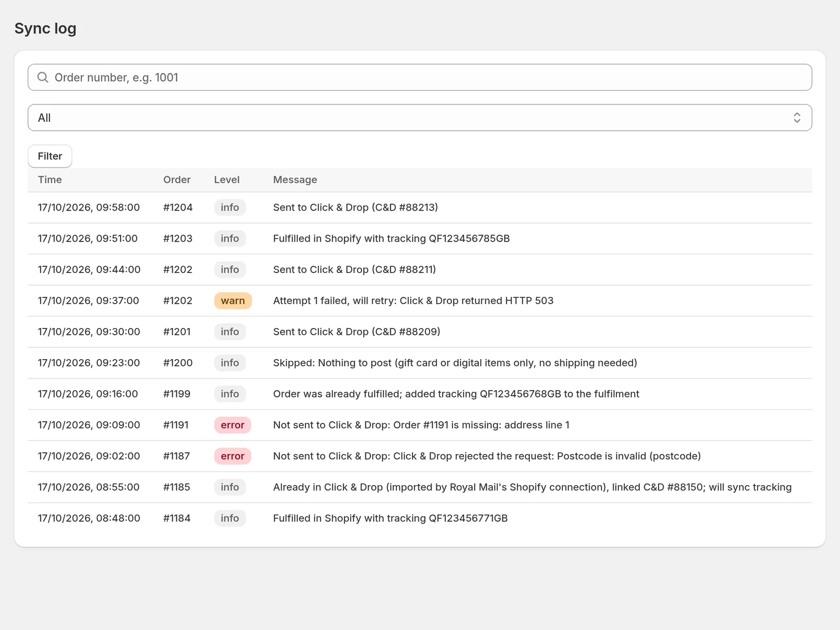840x630 pixels.
Task: Click message with tracking QF123456785GB
Action: point(392,238)
